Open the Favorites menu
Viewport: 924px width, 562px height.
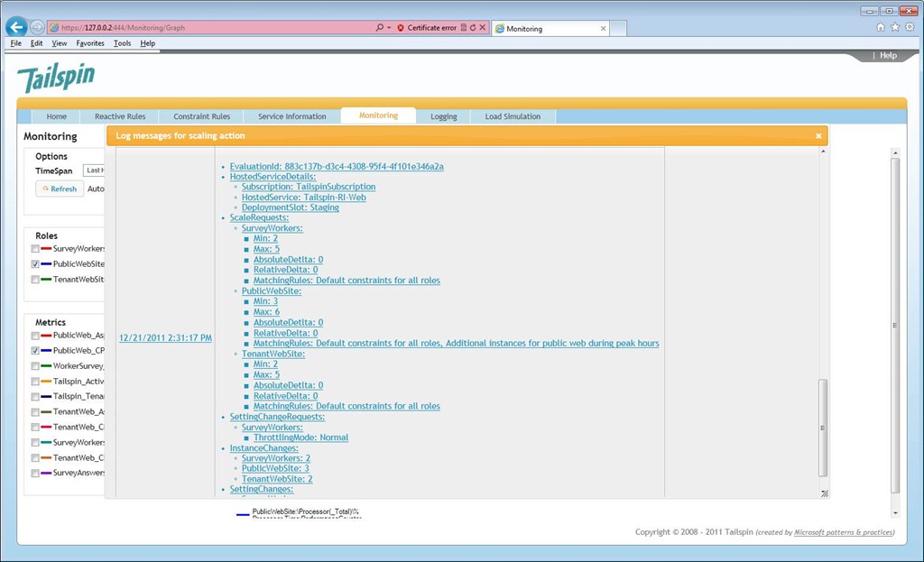point(89,43)
